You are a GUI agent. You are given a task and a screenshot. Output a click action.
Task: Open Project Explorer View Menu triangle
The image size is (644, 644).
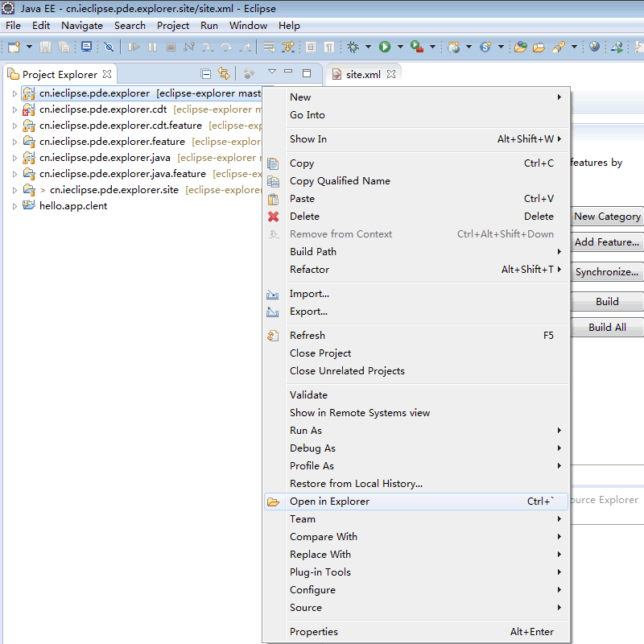tap(272, 72)
